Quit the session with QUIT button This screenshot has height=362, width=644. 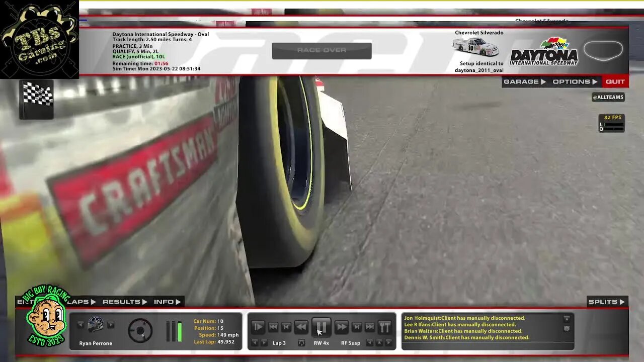615,81
